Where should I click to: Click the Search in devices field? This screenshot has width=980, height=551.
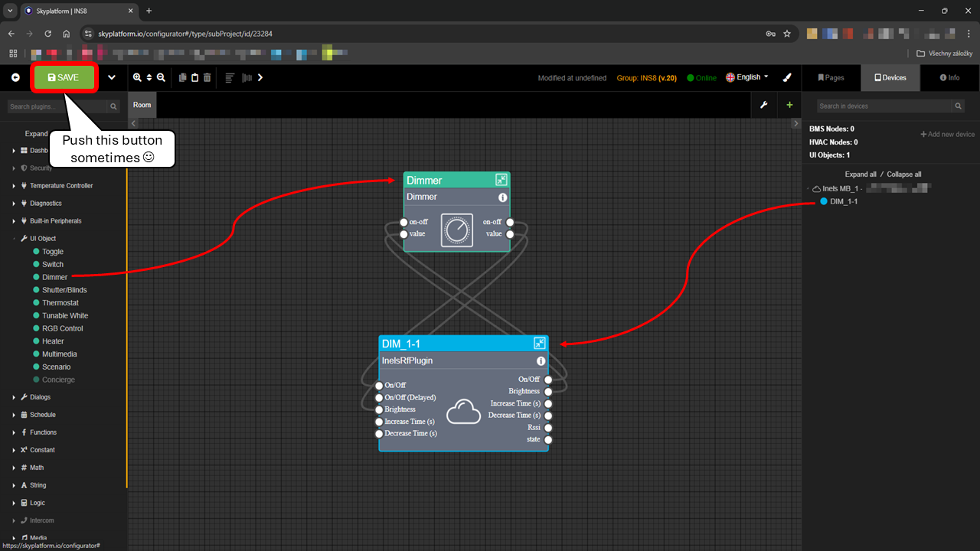click(883, 106)
